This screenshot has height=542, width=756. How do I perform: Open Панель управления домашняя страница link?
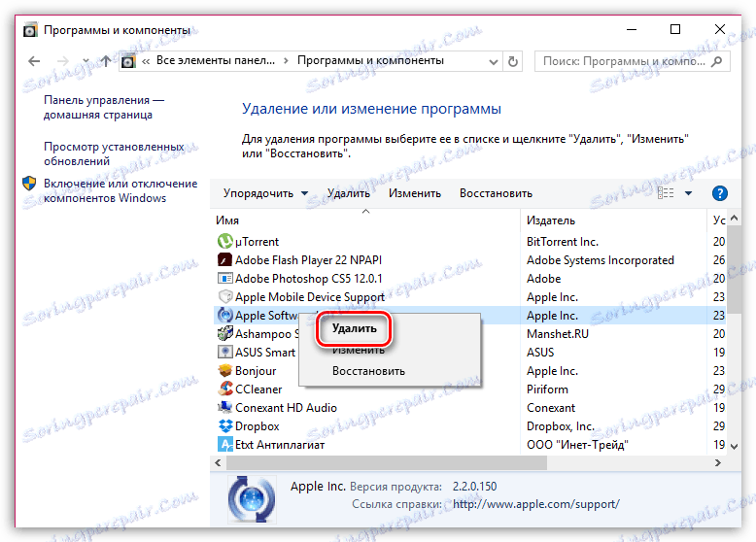104,108
